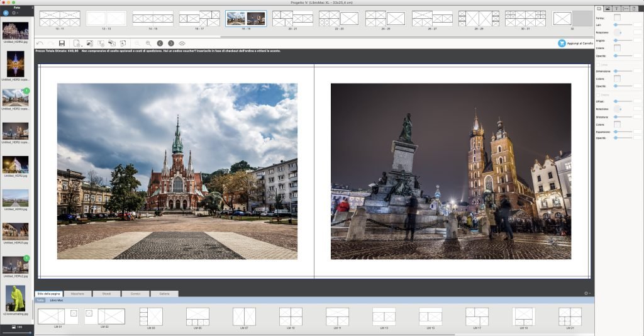This screenshot has width=644, height=336.
Task: Save project with the floppy disk icon
Action: tap(62, 43)
